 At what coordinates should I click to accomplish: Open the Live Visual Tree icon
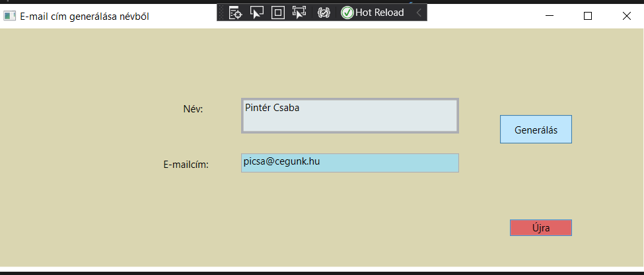[236, 12]
